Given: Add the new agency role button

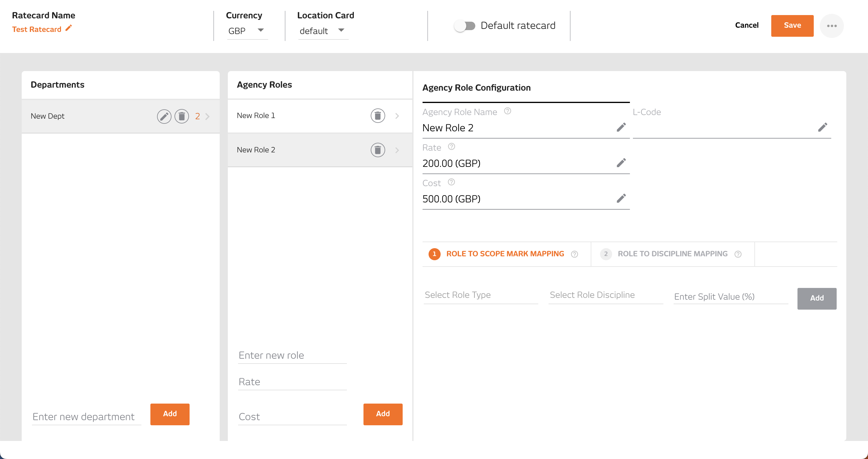Looking at the screenshot, I should click(x=383, y=414).
